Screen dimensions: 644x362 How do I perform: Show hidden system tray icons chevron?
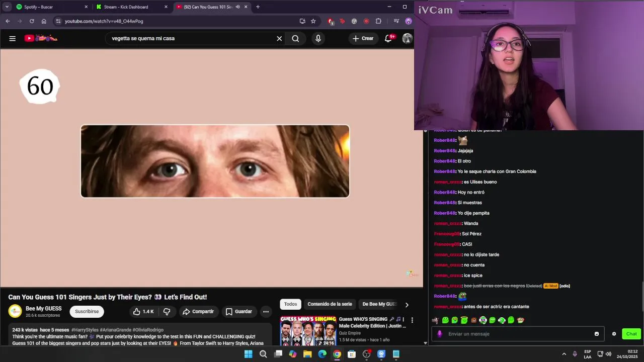(564, 354)
